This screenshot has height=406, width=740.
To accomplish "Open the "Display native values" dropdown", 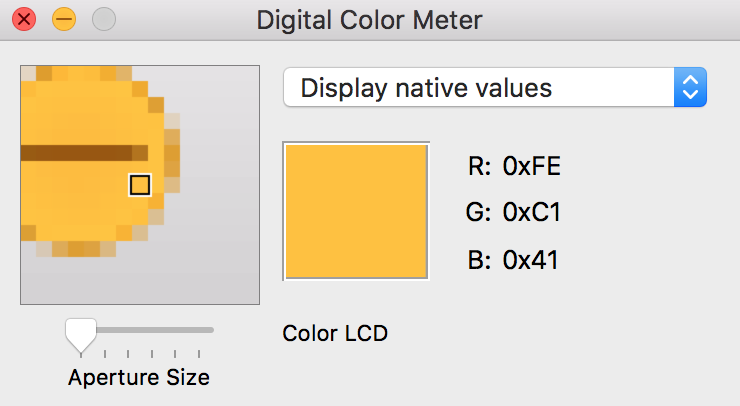I will (x=495, y=87).
